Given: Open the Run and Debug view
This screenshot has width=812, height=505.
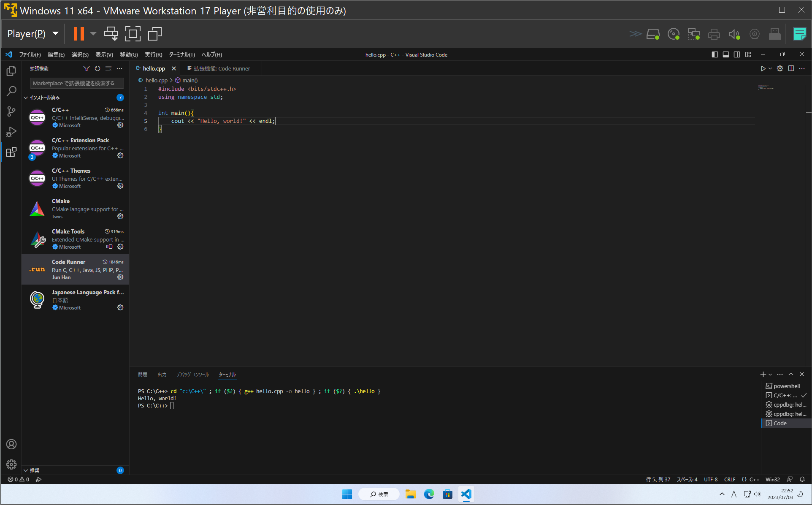Looking at the screenshot, I should point(11,132).
